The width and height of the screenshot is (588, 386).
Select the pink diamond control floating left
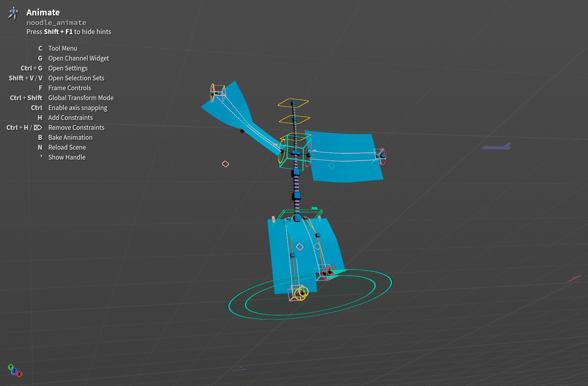pyautogui.click(x=225, y=164)
